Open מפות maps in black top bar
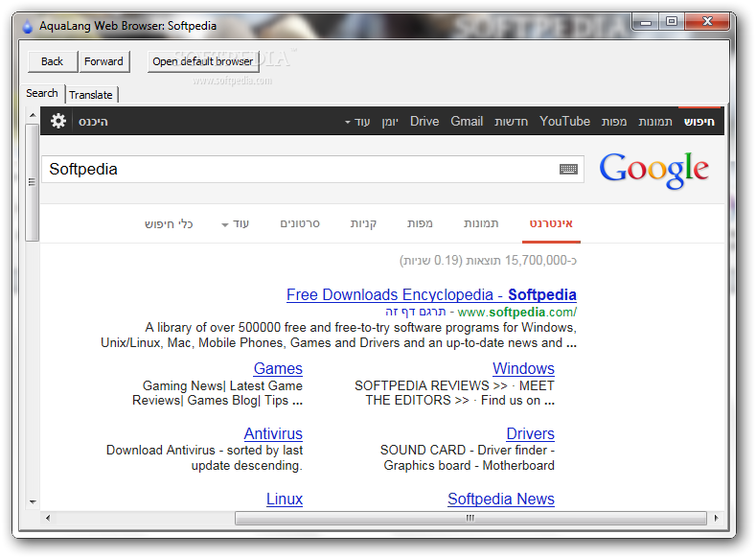Viewport: 756px width, 558px height. (614, 122)
